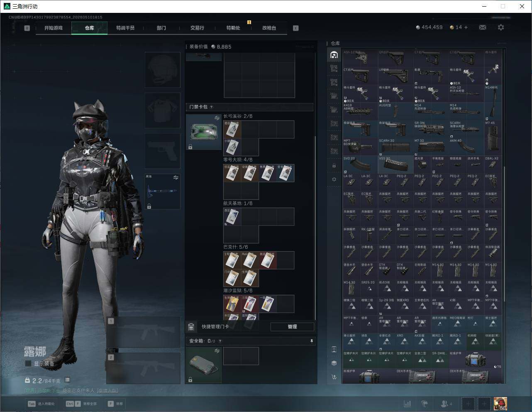Viewport: 532px width, 412px height.
Task: Swap the keycard case using its arrows icon
Action: [x=217, y=118]
